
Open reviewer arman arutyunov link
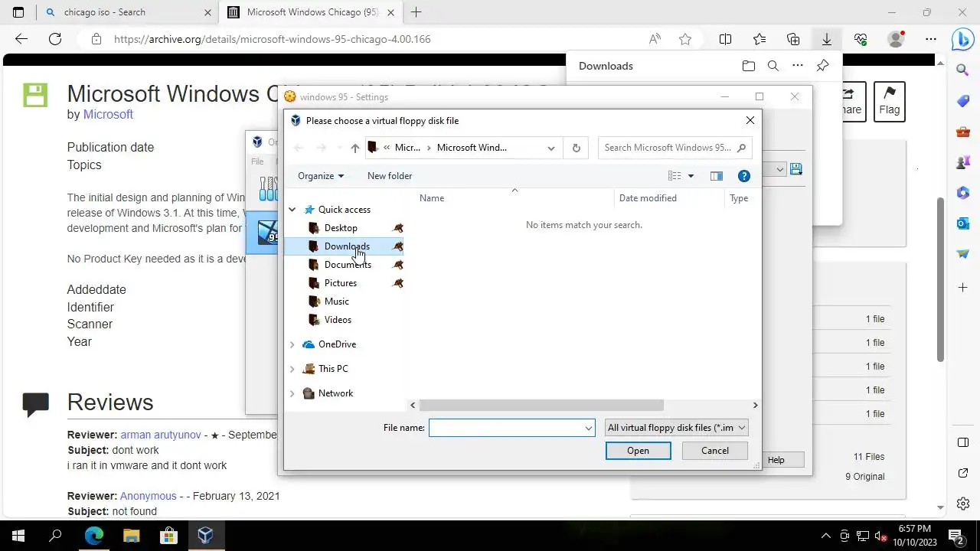tap(160, 435)
